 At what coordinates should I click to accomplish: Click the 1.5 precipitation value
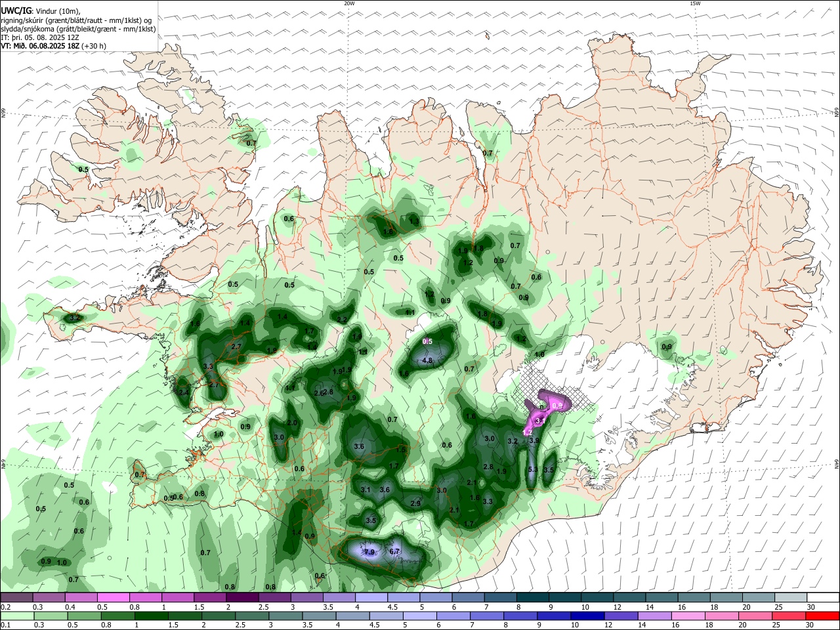(400, 450)
